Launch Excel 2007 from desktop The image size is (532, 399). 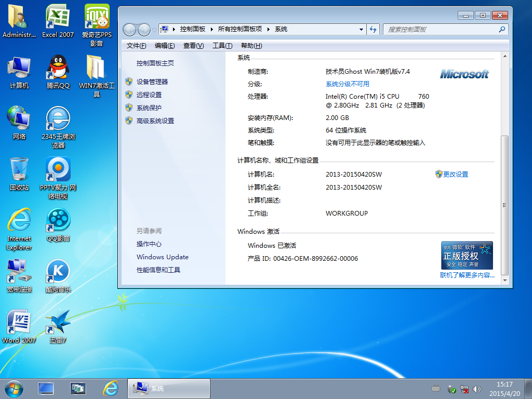click(58, 21)
